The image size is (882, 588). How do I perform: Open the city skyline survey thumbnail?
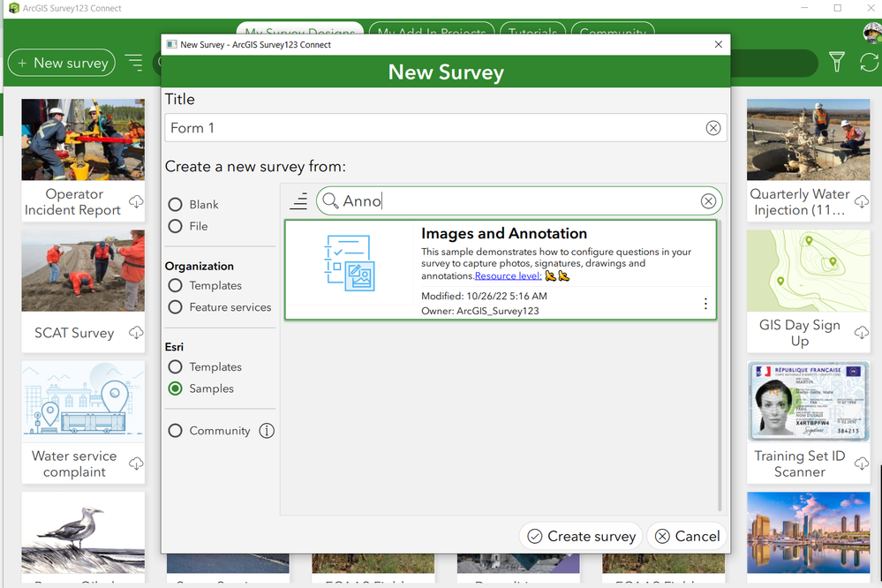click(x=809, y=533)
